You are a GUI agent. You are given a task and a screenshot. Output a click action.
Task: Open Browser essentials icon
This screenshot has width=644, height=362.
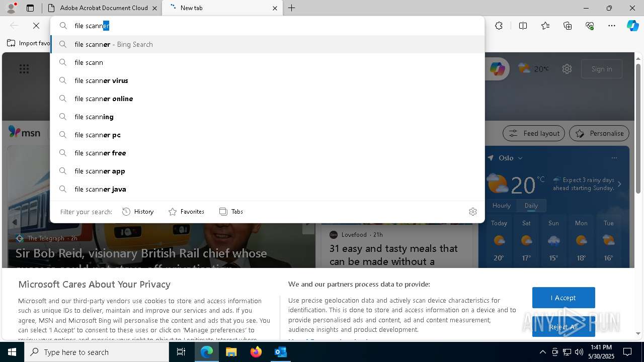click(590, 26)
